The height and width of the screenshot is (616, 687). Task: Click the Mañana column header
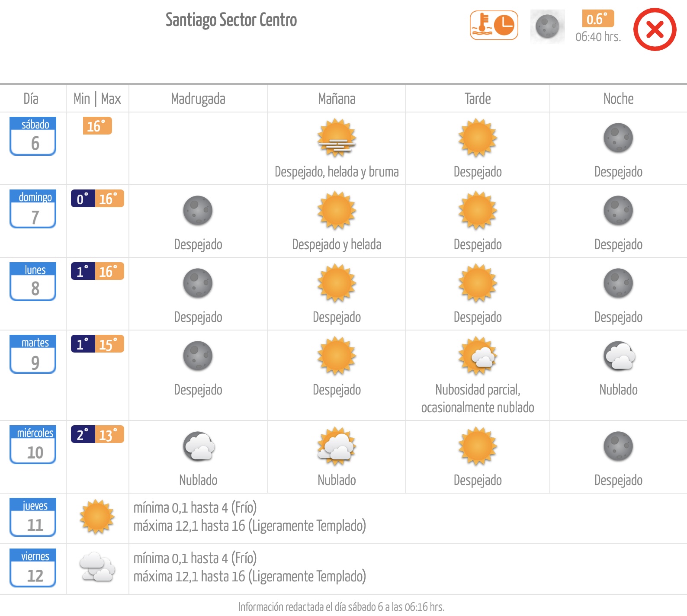pyautogui.click(x=337, y=99)
